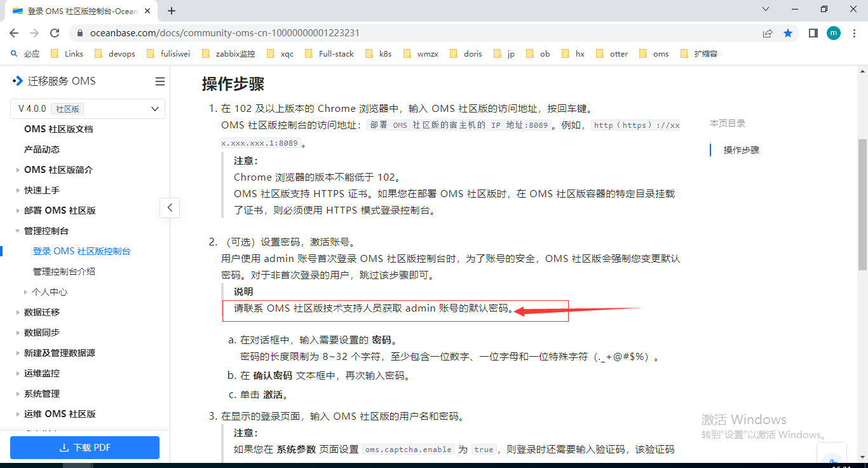
Task: Open the xqc bookmark folder
Action: point(280,53)
